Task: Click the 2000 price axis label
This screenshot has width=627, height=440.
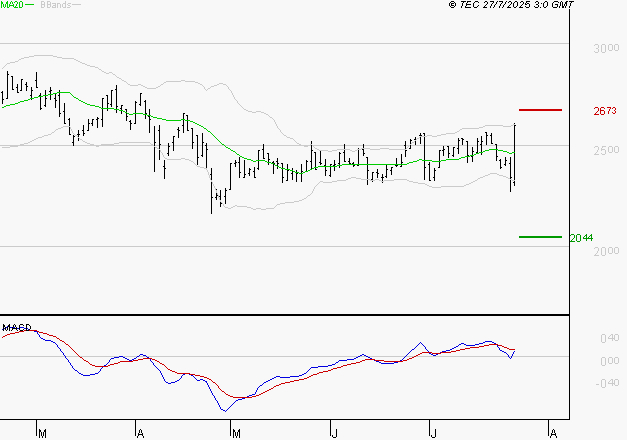Action: tap(606, 251)
